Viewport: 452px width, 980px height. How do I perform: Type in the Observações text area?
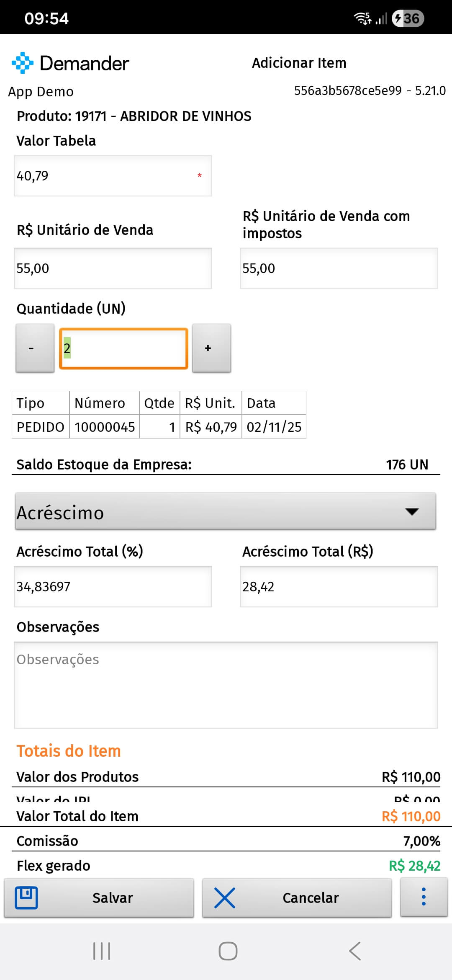click(x=226, y=685)
